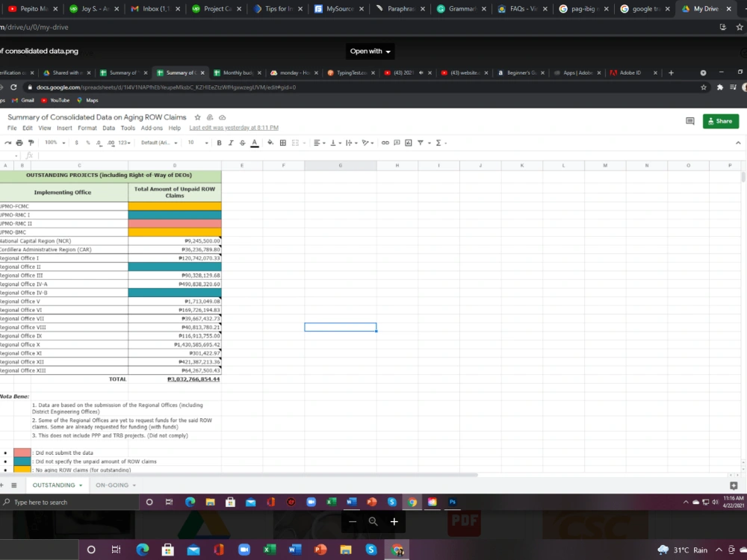Select the paint format tool

31,143
